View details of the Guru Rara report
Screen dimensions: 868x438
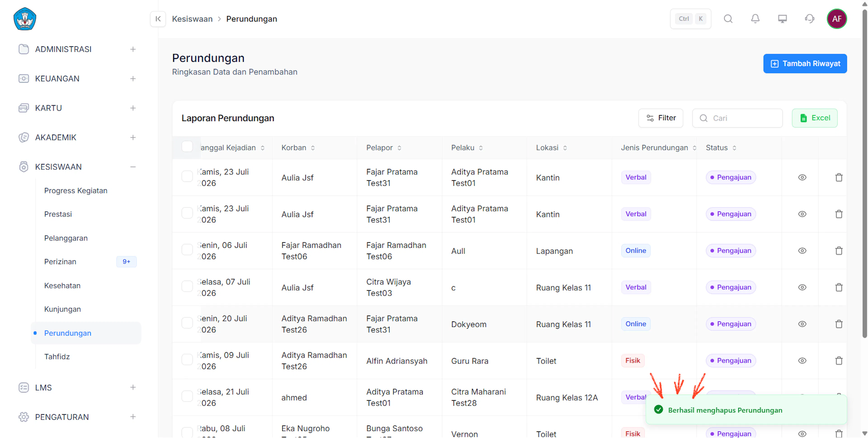[802, 361]
